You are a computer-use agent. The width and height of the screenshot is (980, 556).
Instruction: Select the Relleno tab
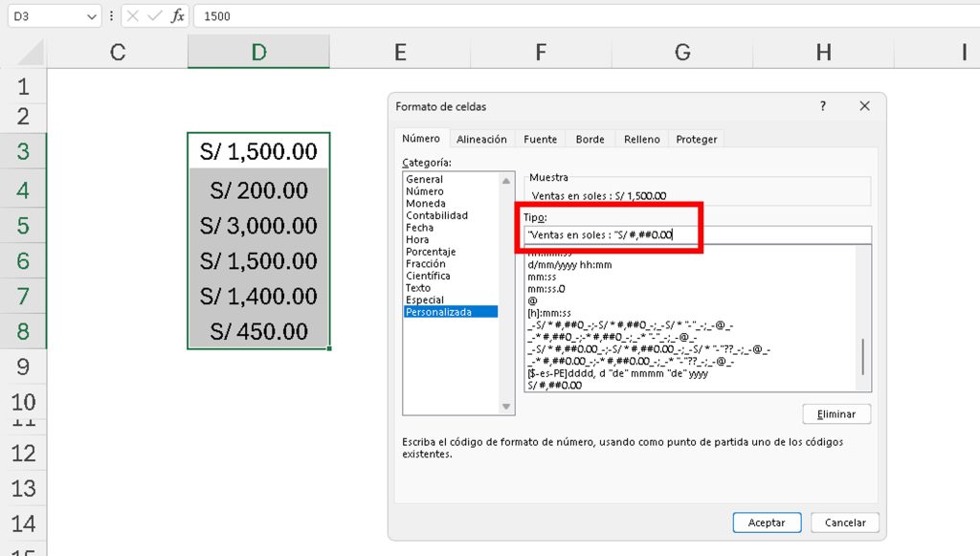click(641, 139)
